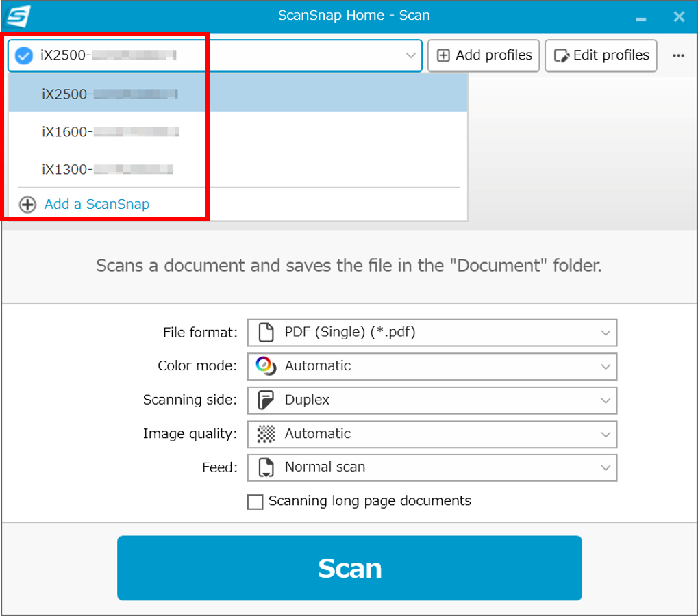Click the Normal scan feed icon
The width and height of the screenshot is (698, 616).
pos(266,467)
